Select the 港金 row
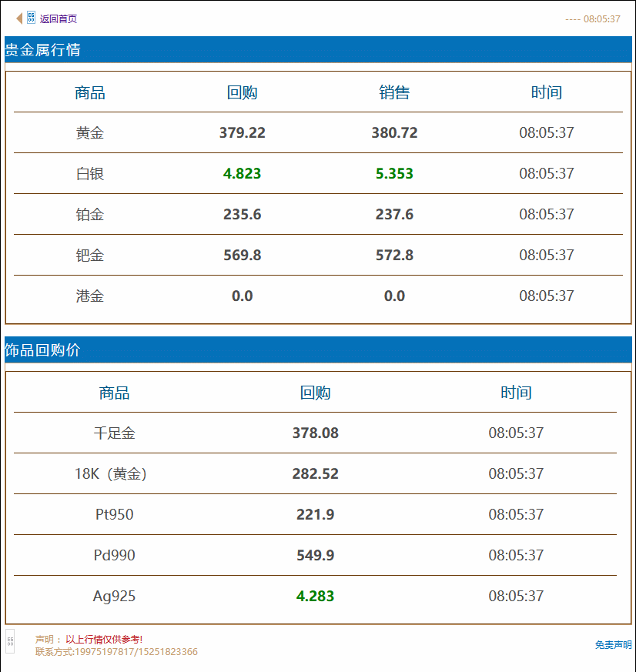This screenshot has height=672, width=636. point(318,296)
